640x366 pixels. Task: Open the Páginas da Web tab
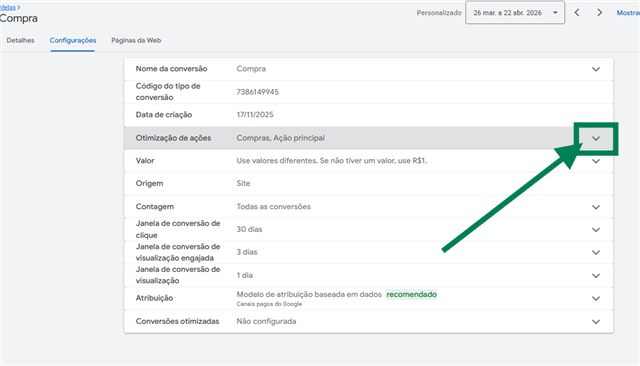[136, 40]
